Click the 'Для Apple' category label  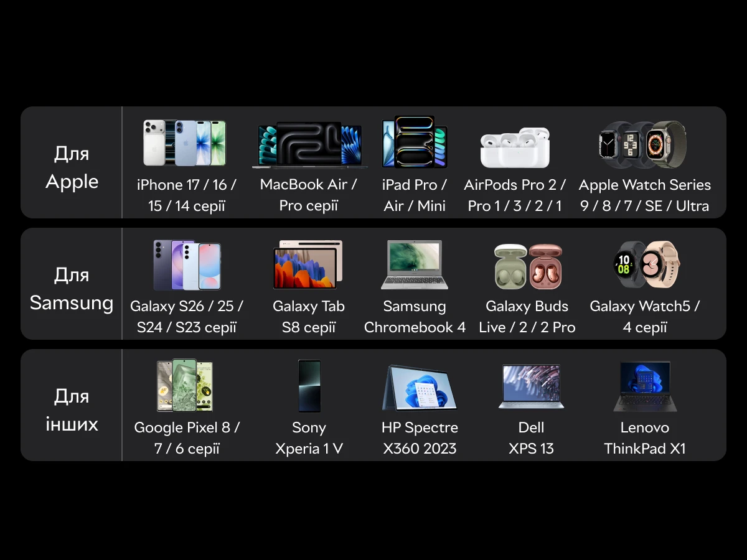point(72,167)
